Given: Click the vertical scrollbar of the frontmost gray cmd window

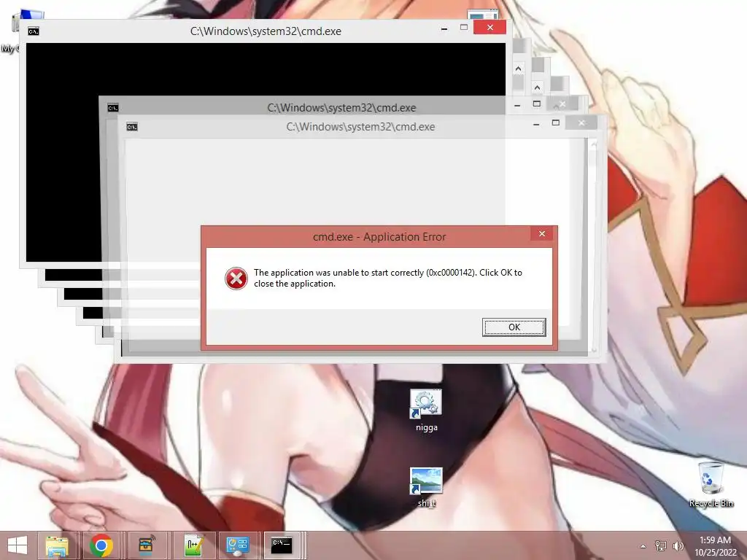Looking at the screenshot, I should 594,246.
